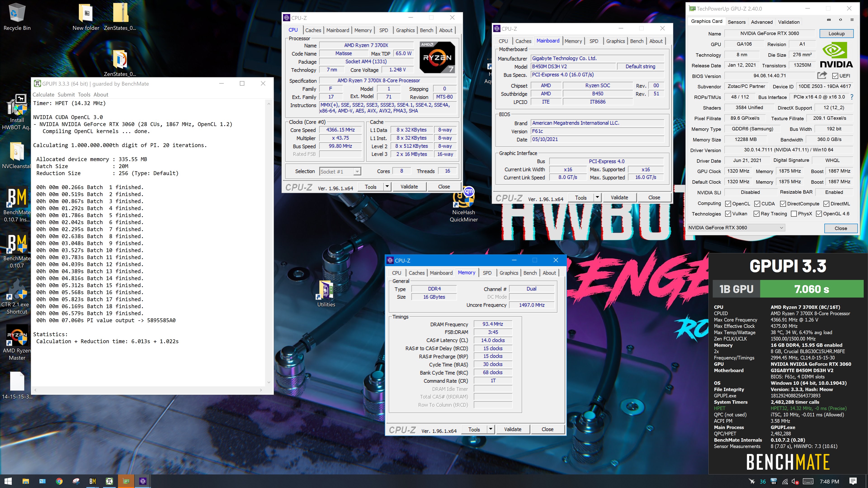Image resolution: width=868 pixels, height=488 pixels.
Task: Open the Calculate menu in GPUPI
Action: tap(43, 95)
